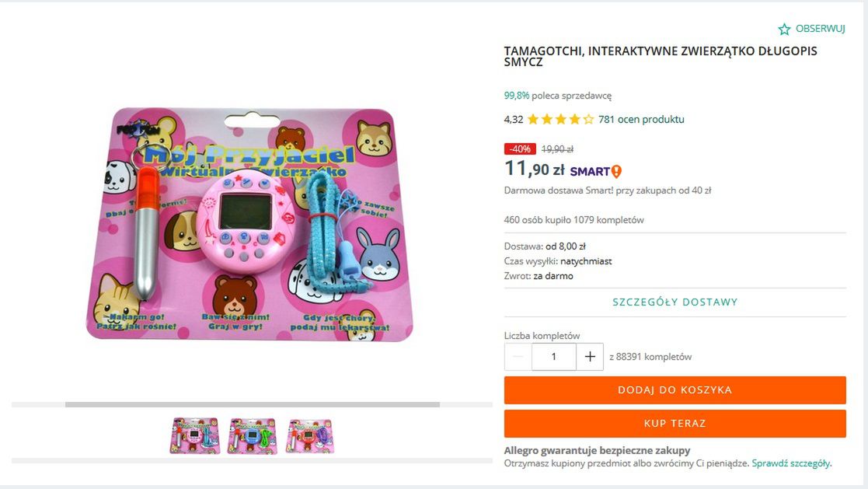
Task: Open the 781 ocen produktu link
Action: click(641, 120)
